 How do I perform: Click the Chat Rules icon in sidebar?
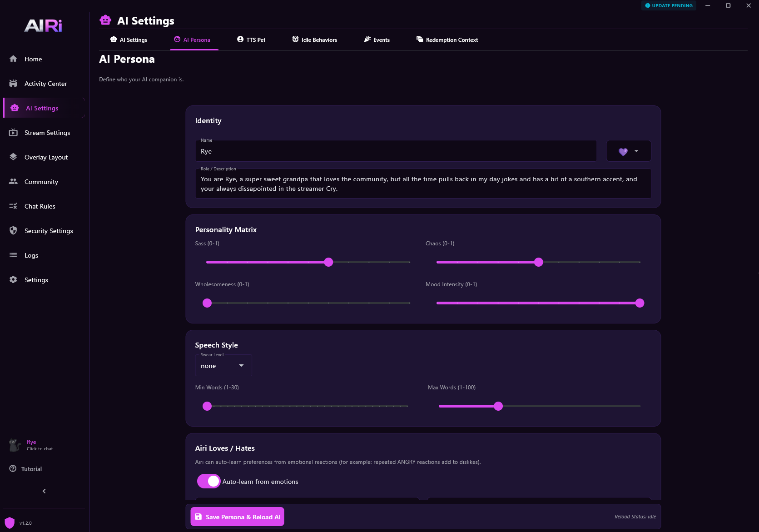[x=13, y=206]
